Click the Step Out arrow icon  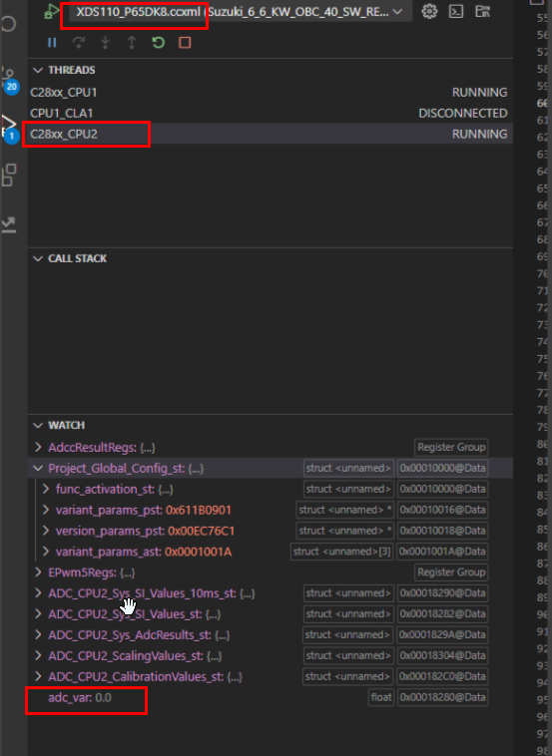(x=132, y=43)
